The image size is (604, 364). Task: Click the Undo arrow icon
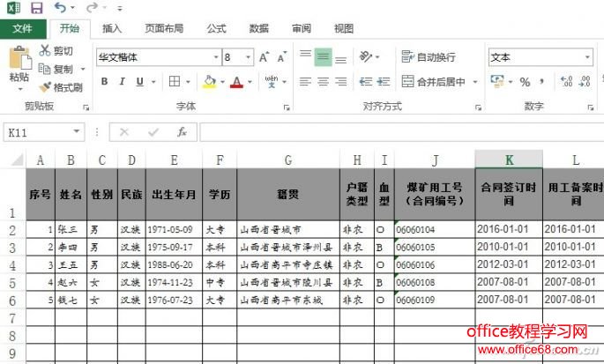[x=61, y=7]
